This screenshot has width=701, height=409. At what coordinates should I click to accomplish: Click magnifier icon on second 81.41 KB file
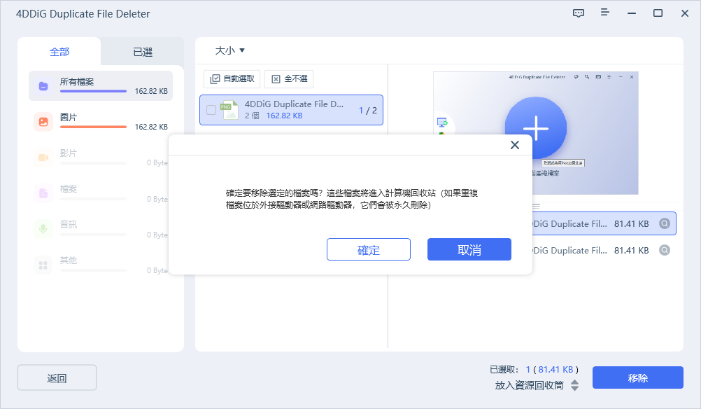point(664,250)
